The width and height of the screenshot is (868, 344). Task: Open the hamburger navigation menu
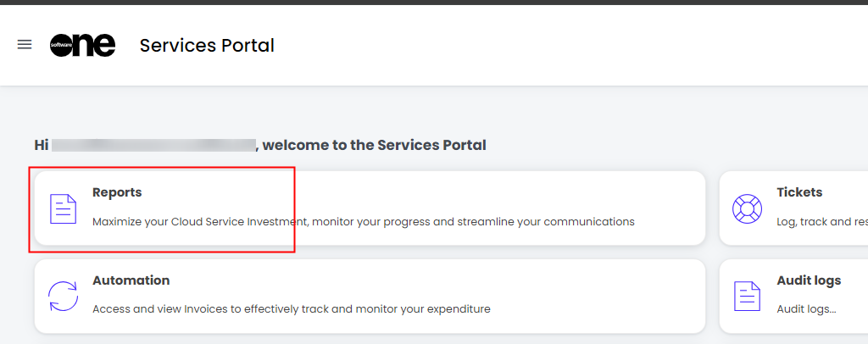[x=25, y=45]
